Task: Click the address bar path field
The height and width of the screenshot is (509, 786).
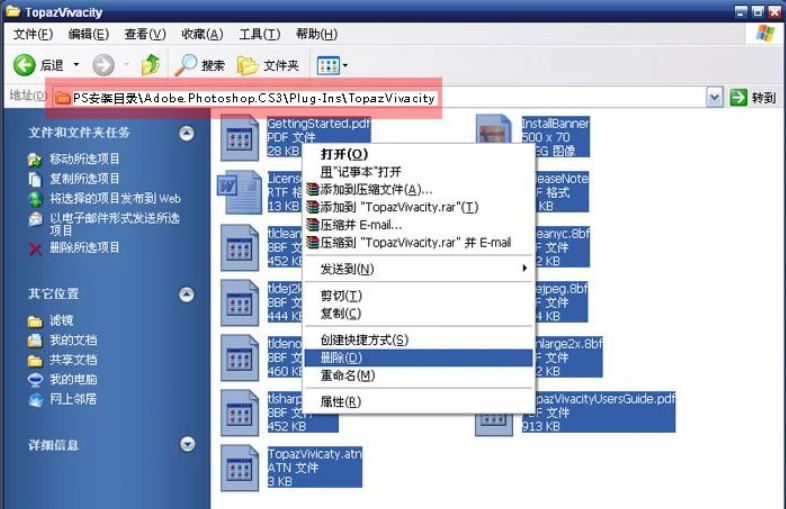Action: point(378,98)
